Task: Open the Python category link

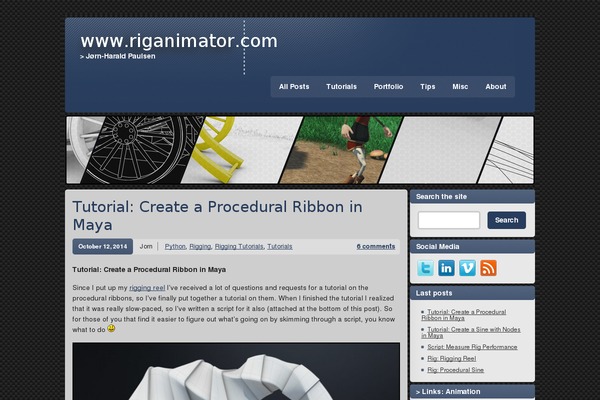Action: click(x=175, y=247)
